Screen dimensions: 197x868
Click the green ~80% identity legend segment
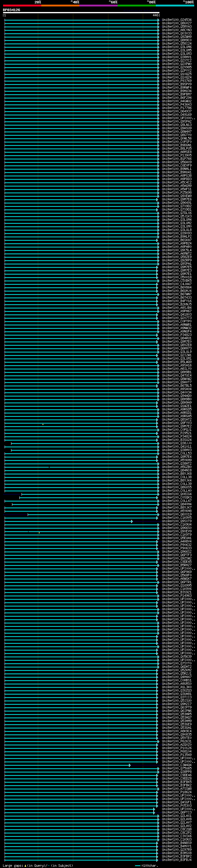click(x=137, y=6)
